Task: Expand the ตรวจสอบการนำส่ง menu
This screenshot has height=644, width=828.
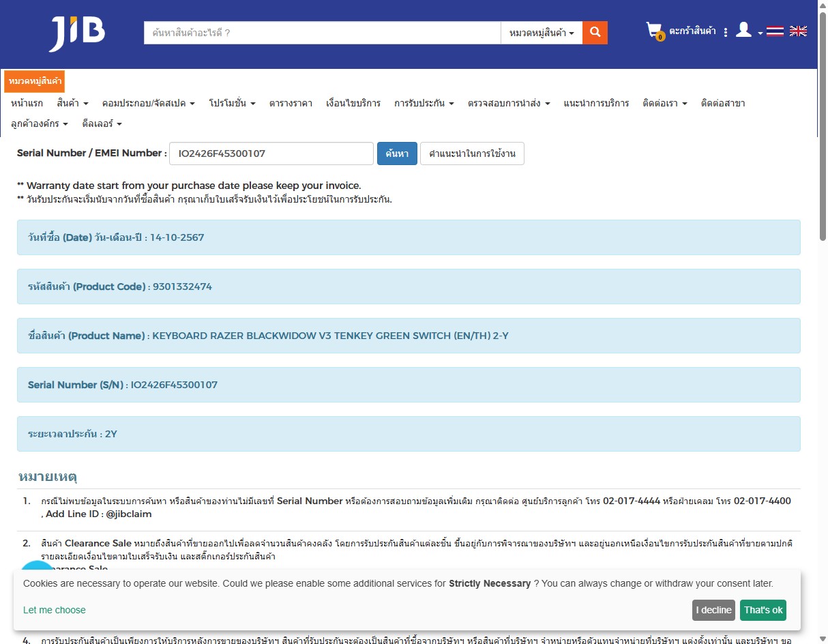Action: pyautogui.click(x=509, y=103)
